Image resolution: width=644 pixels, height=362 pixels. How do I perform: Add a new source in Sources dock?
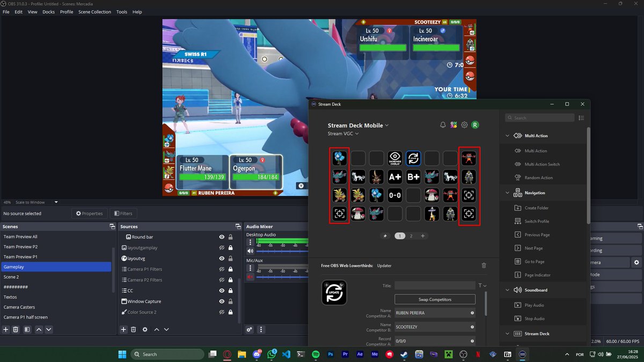click(123, 329)
